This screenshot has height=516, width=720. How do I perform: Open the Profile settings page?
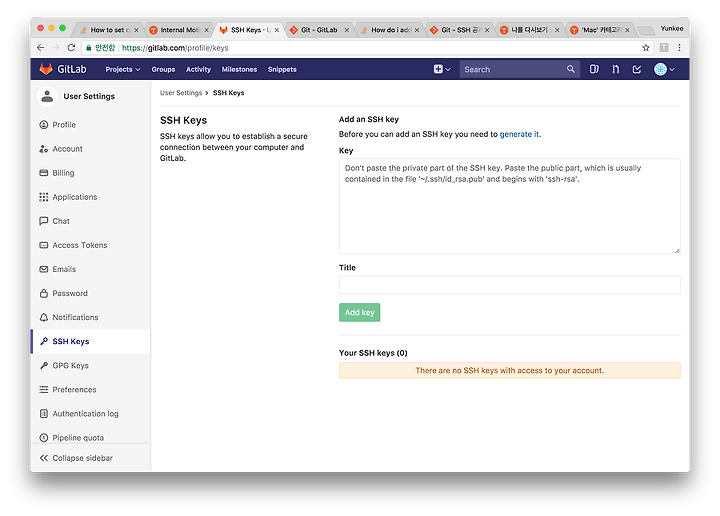[x=64, y=125]
